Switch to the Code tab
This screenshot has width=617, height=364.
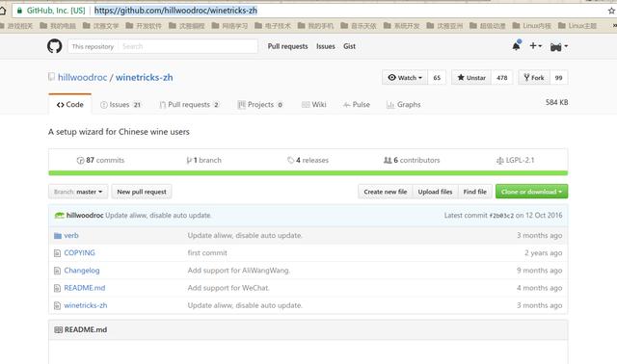pos(70,105)
